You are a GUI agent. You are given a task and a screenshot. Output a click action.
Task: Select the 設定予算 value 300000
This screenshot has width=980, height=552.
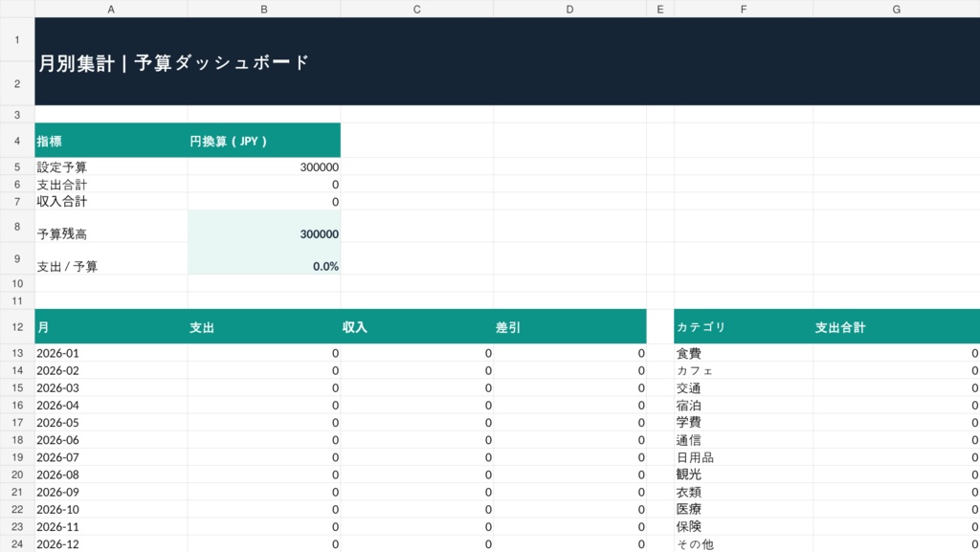tap(264, 166)
